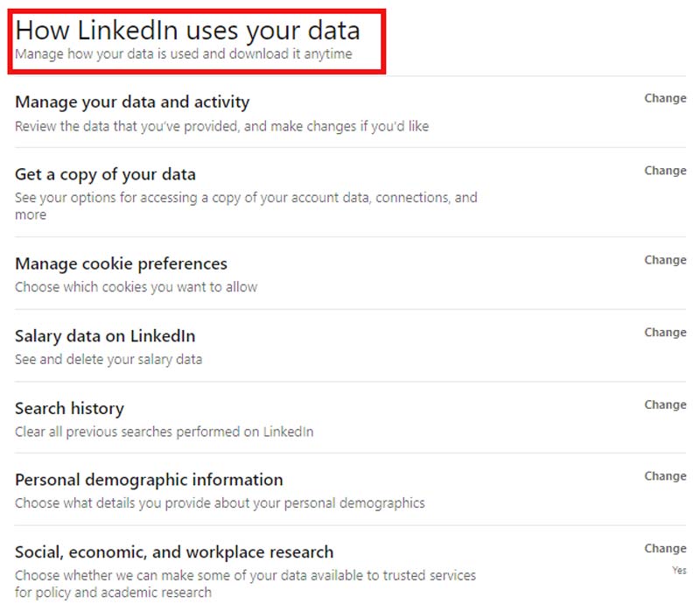Click 'Choose which cookies you want to allow' text
This screenshot has width=700, height=611.
136,287
